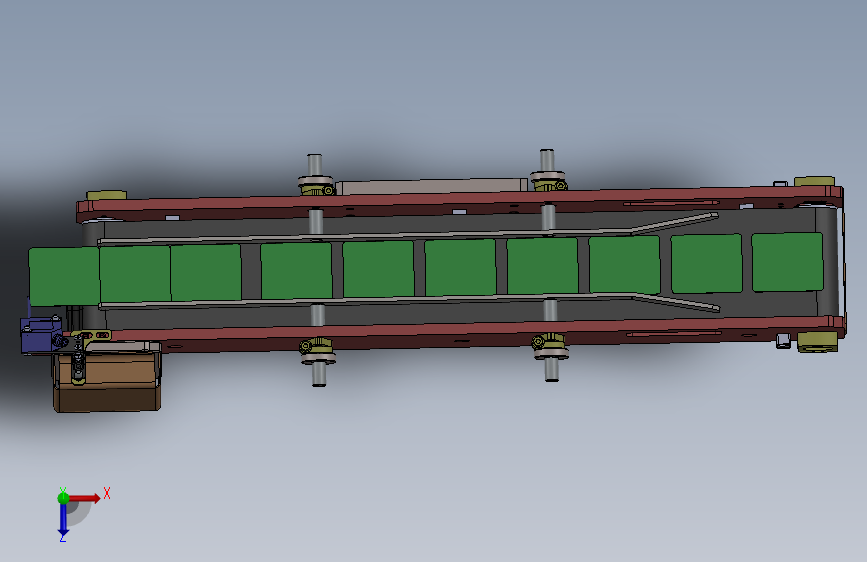Viewport: 867px width, 562px height.
Task: Select the leftmost green box overhanging the belt
Action: (x=64, y=277)
